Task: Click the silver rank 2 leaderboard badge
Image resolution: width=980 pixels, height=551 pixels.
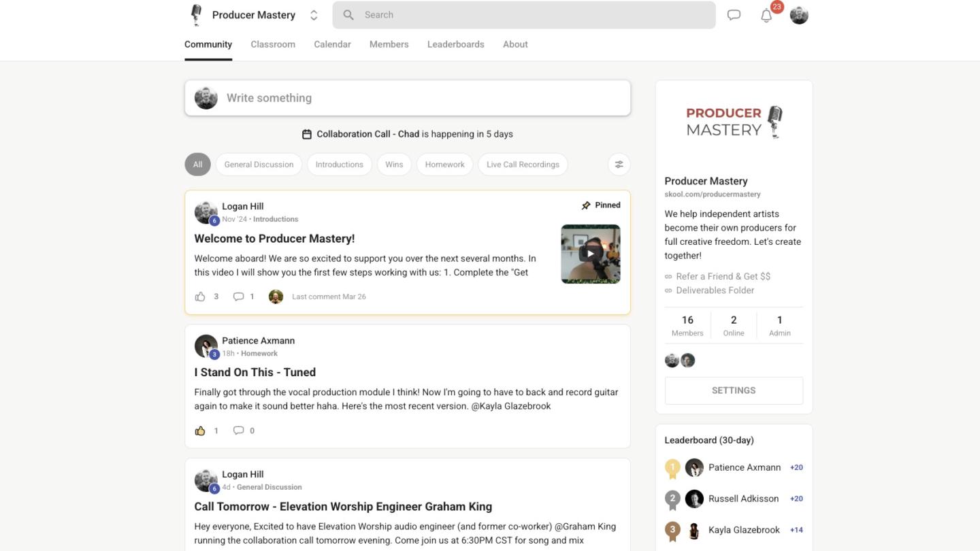Action: pyautogui.click(x=672, y=500)
